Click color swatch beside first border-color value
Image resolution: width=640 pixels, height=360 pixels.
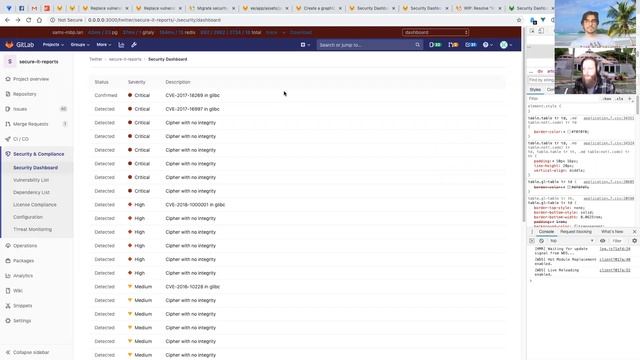[x=569, y=132]
